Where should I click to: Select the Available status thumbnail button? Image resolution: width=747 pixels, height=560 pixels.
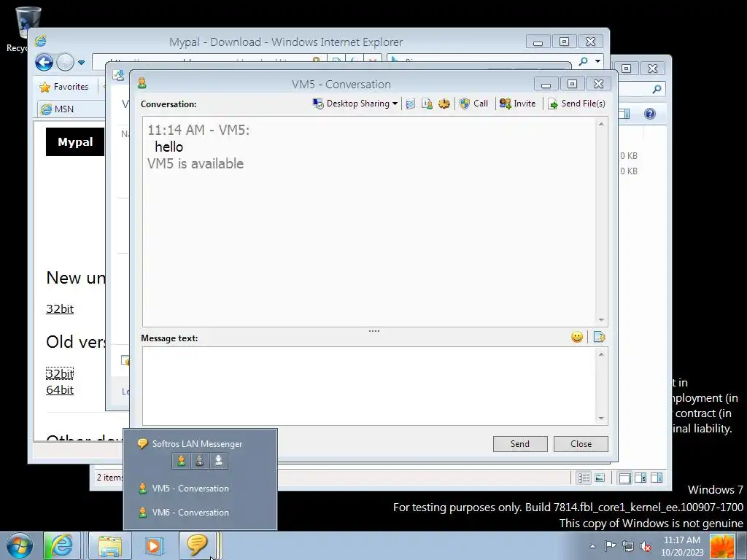pyautogui.click(x=181, y=461)
